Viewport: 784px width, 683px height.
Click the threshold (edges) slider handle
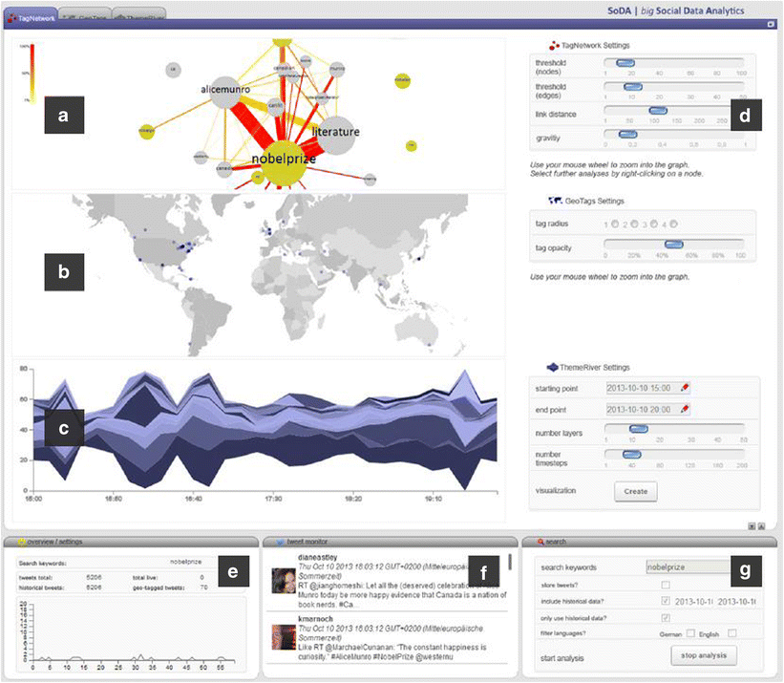click(x=633, y=87)
